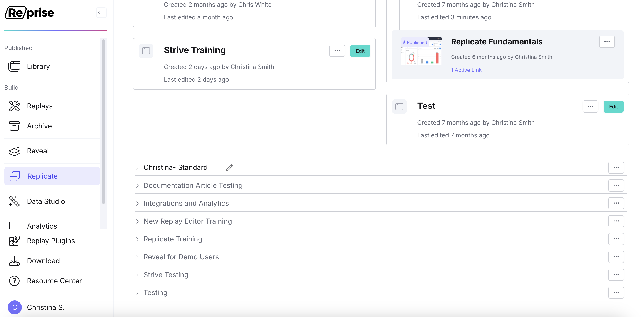Open more options for Strive Testing folder

pyautogui.click(x=616, y=275)
